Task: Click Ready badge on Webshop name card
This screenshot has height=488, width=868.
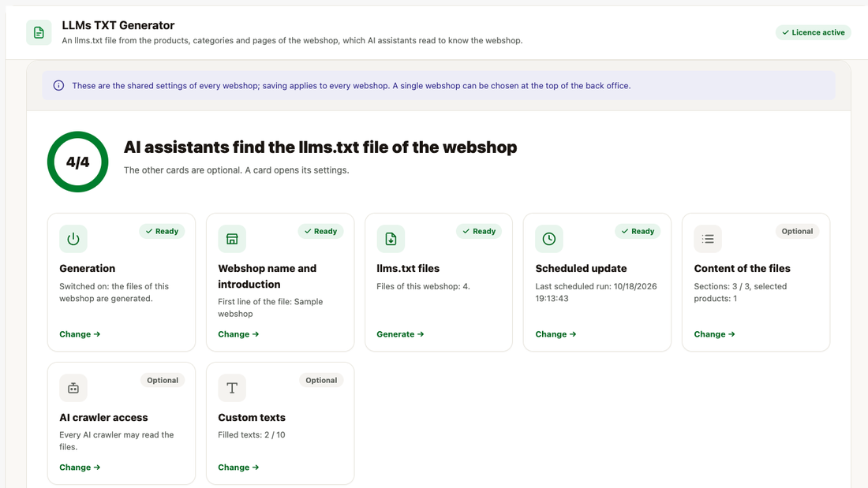Action: (320, 231)
